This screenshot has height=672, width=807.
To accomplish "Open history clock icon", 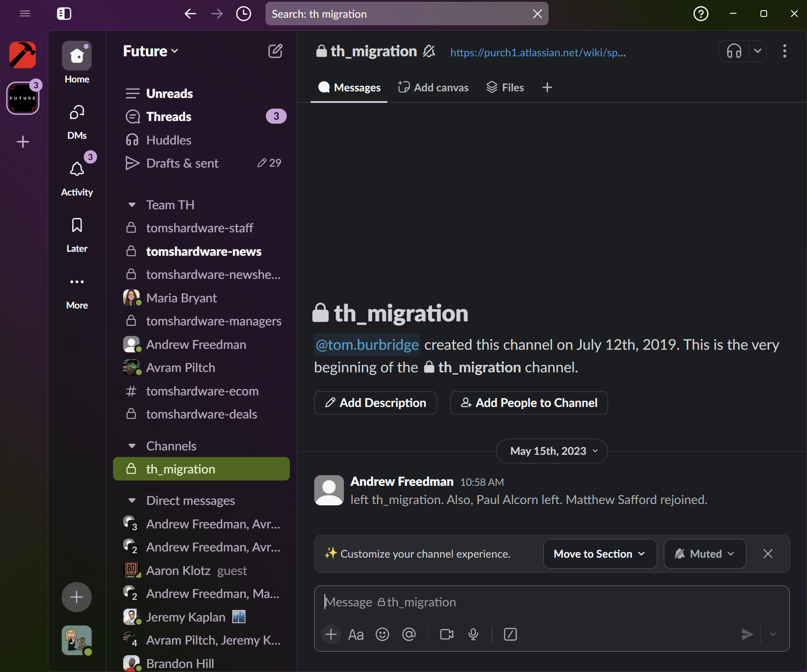I will click(x=244, y=14).
